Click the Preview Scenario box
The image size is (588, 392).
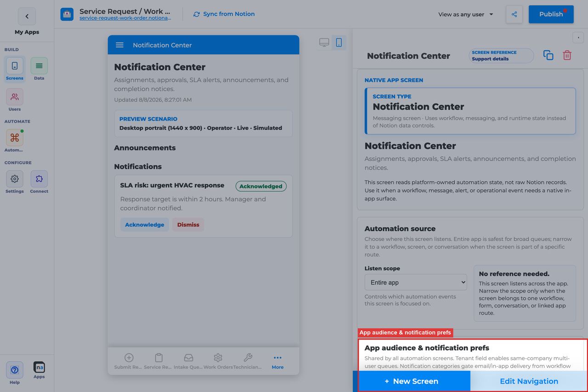(x=203, y=123)
